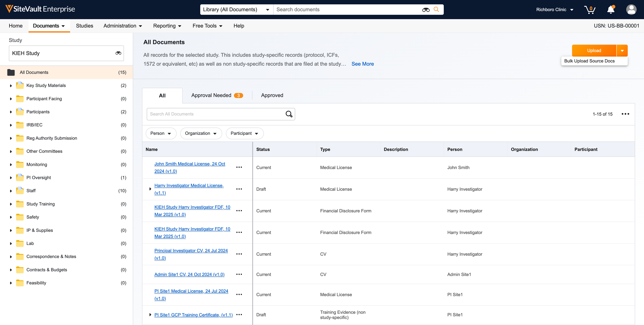Expand the Harry Investigator Medical License row
This screenshot has height=325, width=644.
[x=150, y=189]
